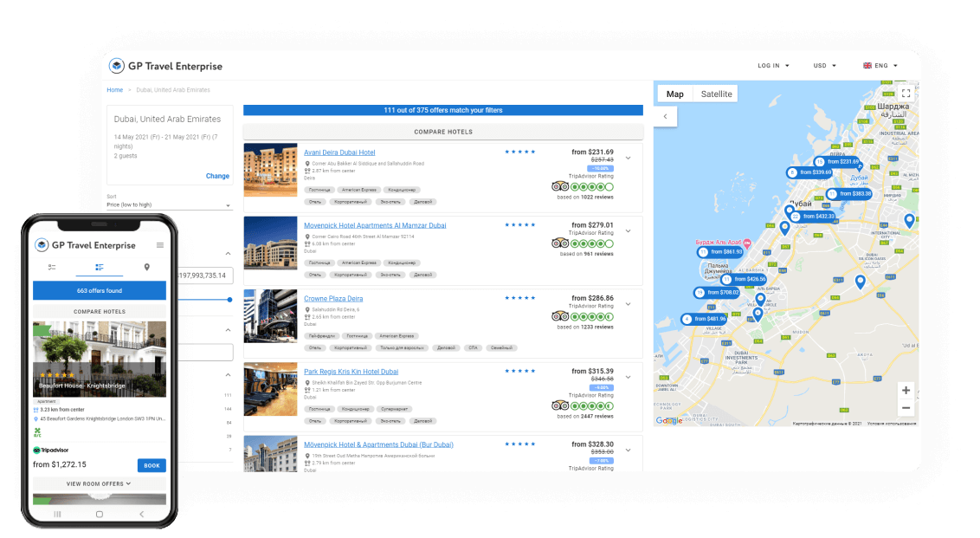Image resolution: width=980 pixels, height=538 pixels.
Task: Click the Change link in the search summary
Action: (x=217, y=177)
